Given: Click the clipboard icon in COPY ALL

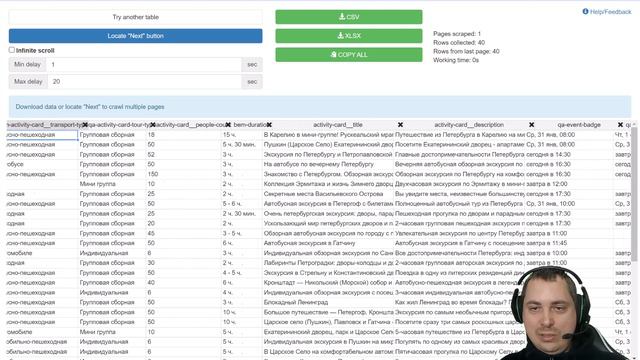Looking at the screenshot, I should 333,54.
